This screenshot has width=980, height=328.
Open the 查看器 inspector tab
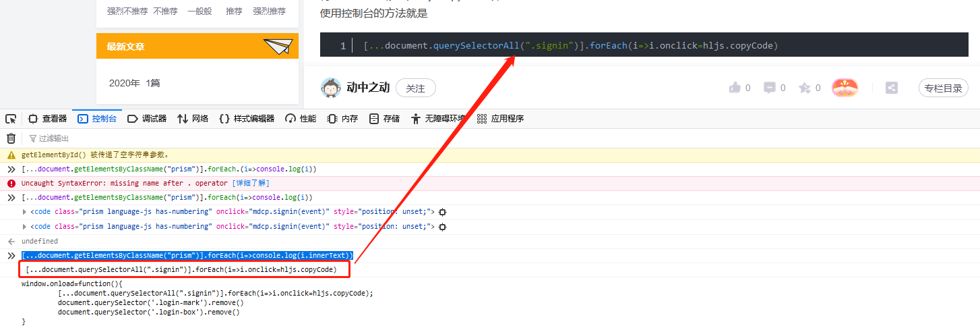tap(47, 119)
